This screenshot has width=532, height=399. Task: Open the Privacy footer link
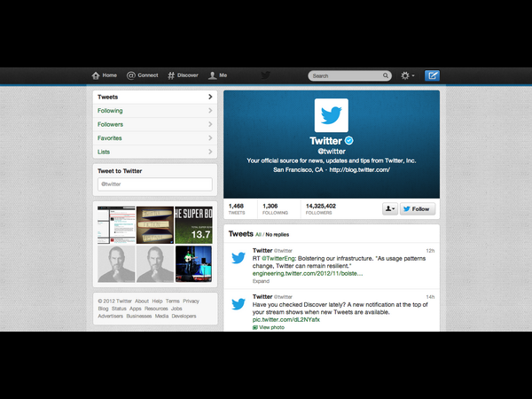pos(191,301)
